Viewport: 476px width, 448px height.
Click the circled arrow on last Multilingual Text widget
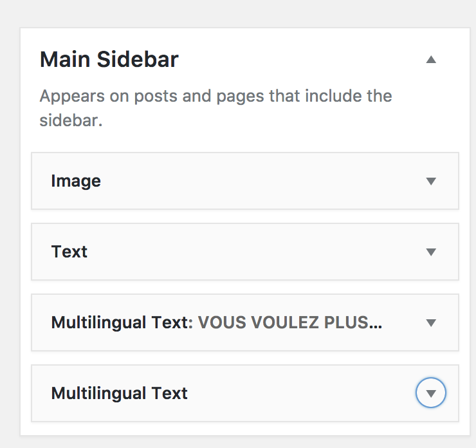pos(431,393)
